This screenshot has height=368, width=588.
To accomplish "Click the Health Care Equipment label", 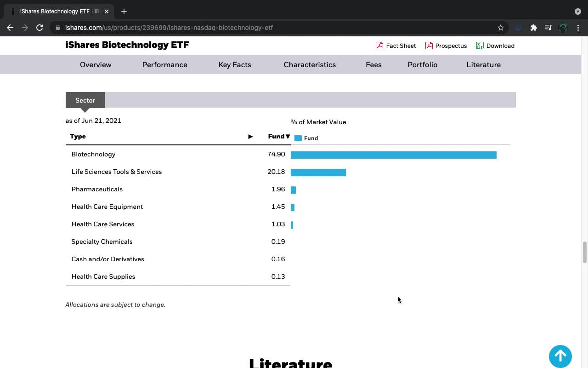I will (107, 207).
